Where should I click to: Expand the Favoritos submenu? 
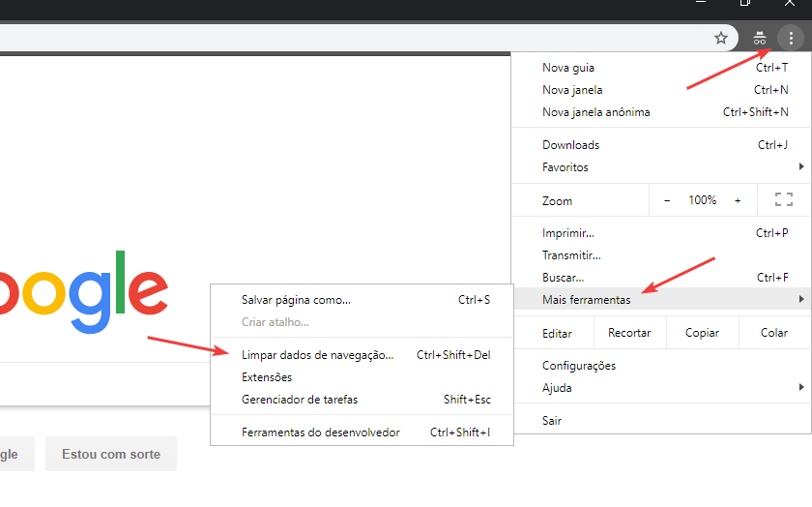[x=661, y=167]
